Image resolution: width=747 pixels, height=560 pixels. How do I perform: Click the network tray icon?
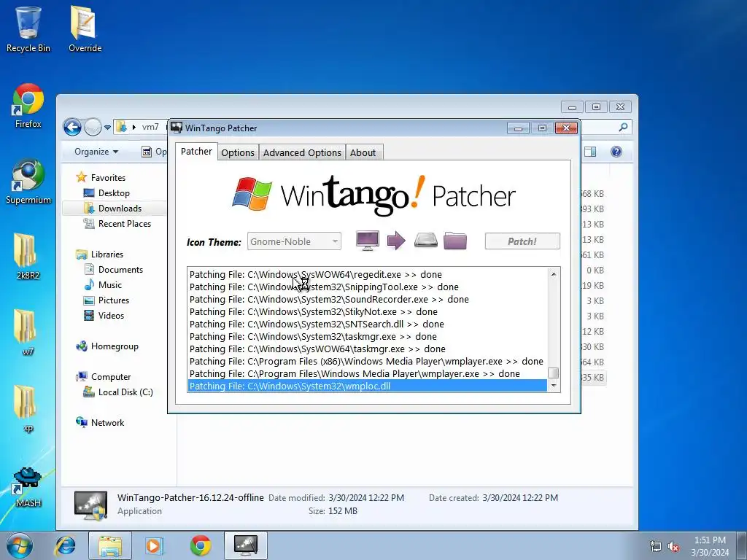click(656, 546)
